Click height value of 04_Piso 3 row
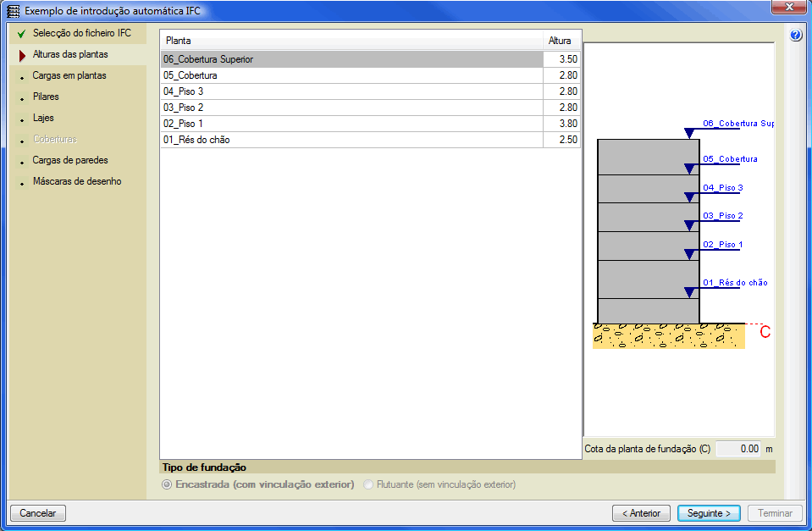The width and height of the screenshot is (812, 531). coord(562,91)
